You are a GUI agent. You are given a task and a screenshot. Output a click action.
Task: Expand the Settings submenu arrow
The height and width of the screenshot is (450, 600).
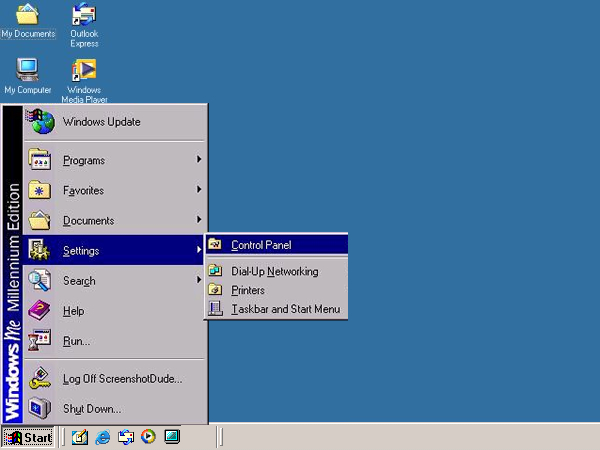coord(199,250)
